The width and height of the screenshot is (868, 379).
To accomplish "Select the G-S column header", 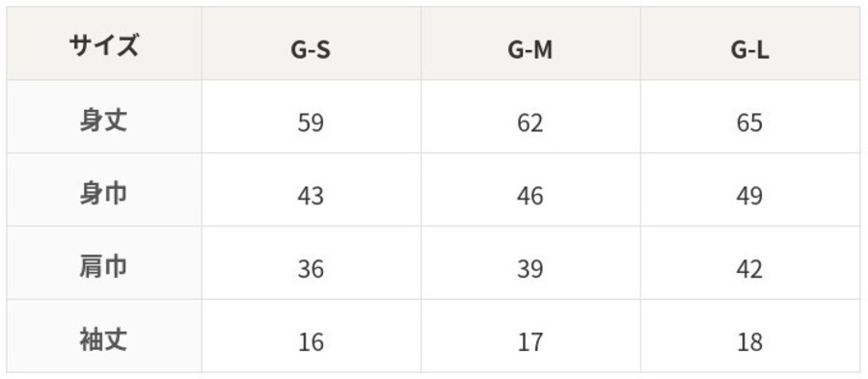I will pyautogui.click(x=312, y=43).
